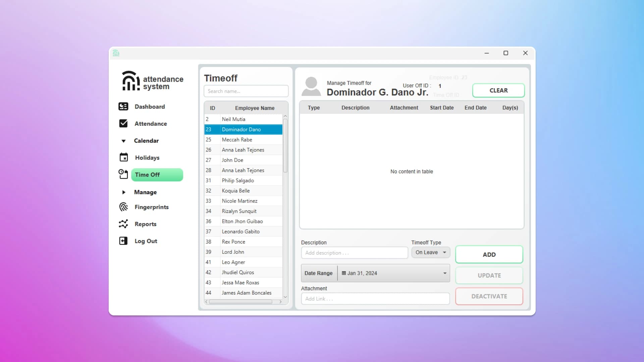Open the Date Range picker dropdown
The height and width of the screenshot is (362, 644).
pos(445,273)
